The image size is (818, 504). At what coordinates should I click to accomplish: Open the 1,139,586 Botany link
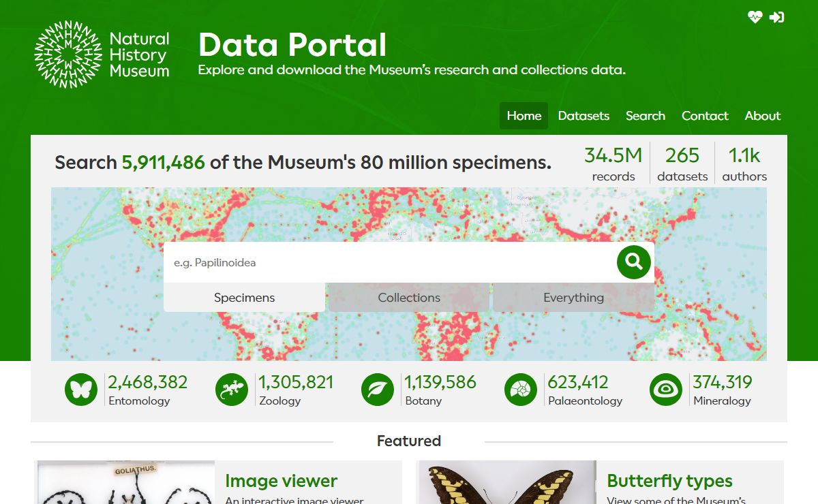pyautogui.click(x=440, y=390)
